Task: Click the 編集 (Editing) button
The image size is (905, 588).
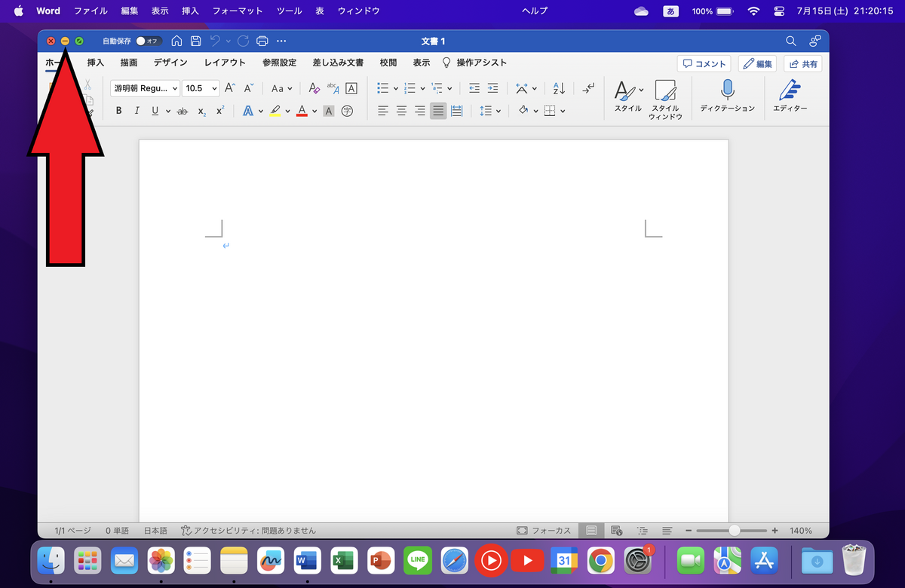Action: click(757, 64)
